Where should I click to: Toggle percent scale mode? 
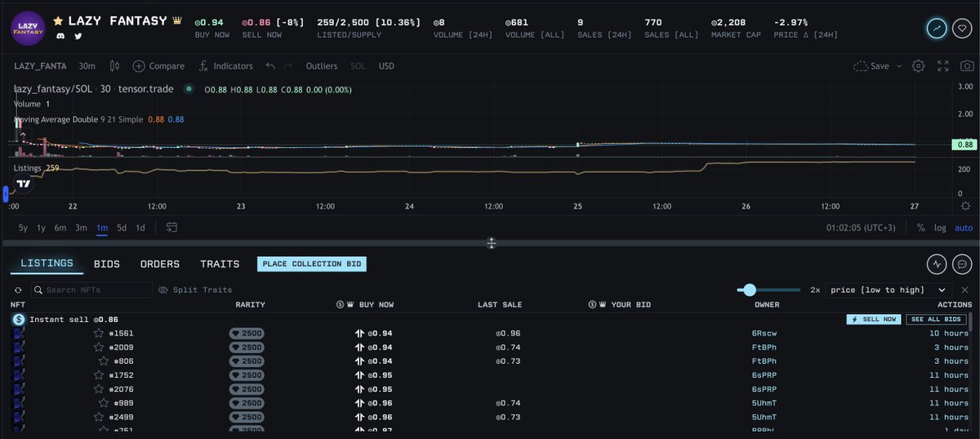pos(921,228)
